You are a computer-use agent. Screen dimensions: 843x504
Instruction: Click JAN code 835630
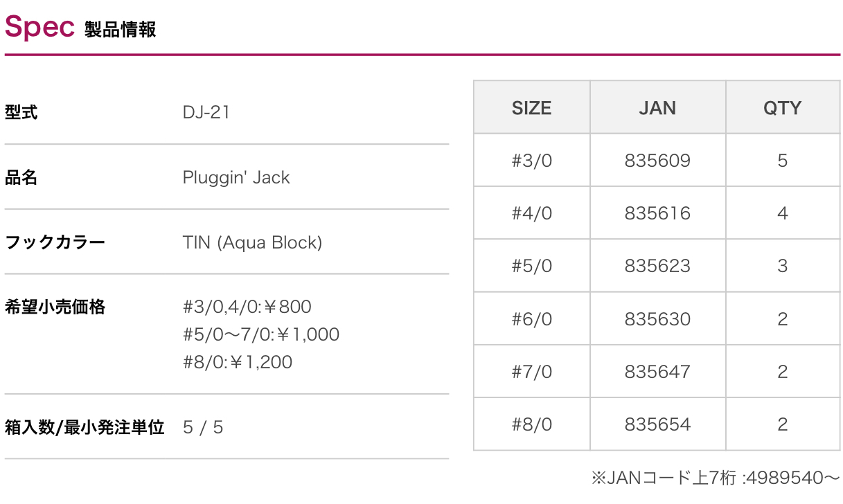point(657,319)
